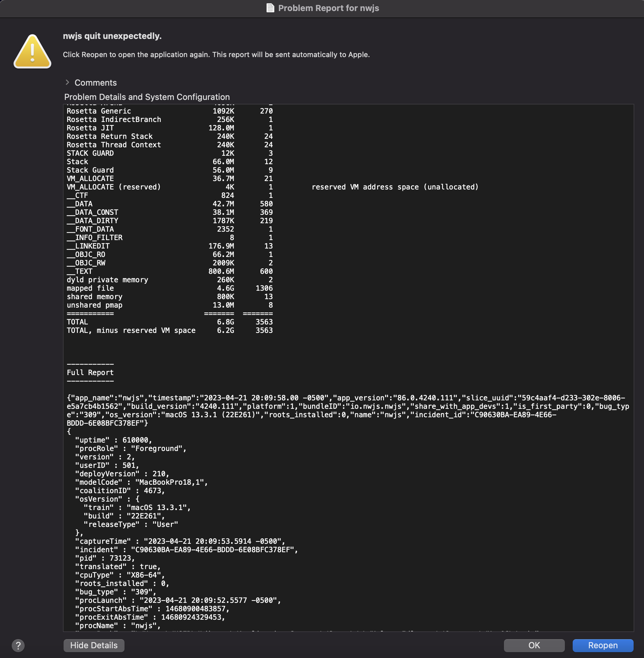Click the "build" : "22E261" line
The image size is (644, 658).
click(x=124, y=516)
